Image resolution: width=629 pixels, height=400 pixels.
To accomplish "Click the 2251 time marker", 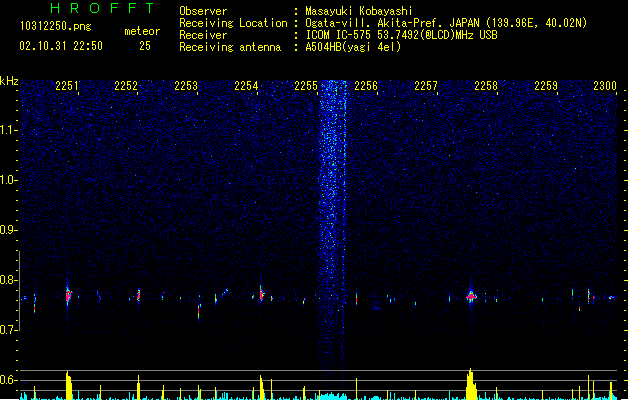I will 67,86.
